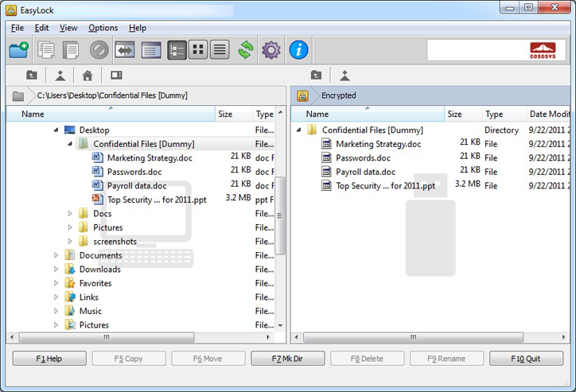The height and width of the screenshot is (392, 576).
Task: Expand Pictures folder under Desktop
Action: 70,227
